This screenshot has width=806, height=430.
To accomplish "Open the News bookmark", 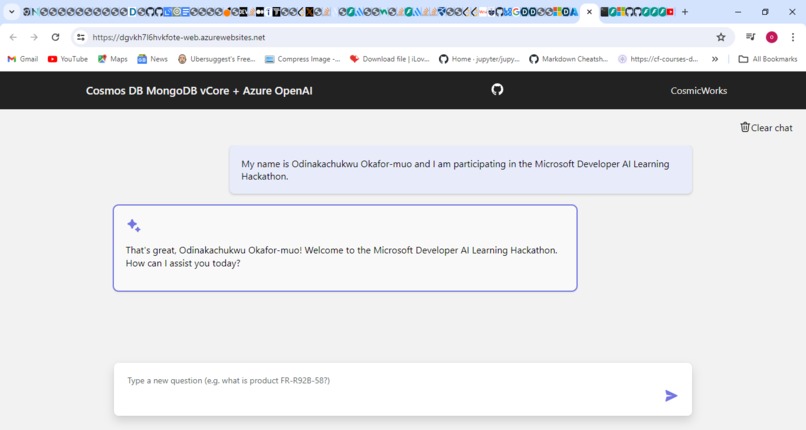I will click(153, 59).
